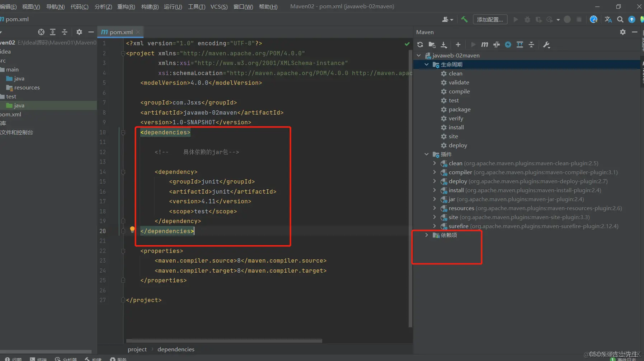Collapse all nodes in Maven tree
This screenshot has height=361, width=644.
point(532,45)
